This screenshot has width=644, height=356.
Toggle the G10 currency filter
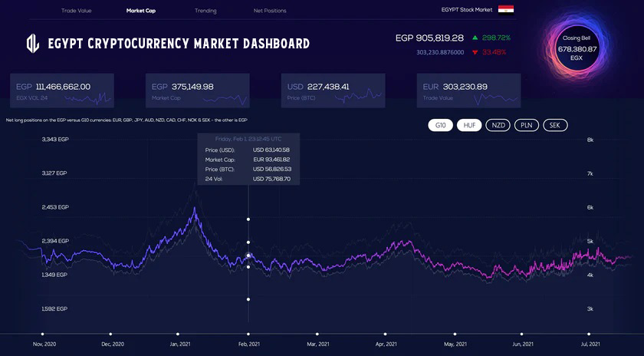tap(440, 125)
